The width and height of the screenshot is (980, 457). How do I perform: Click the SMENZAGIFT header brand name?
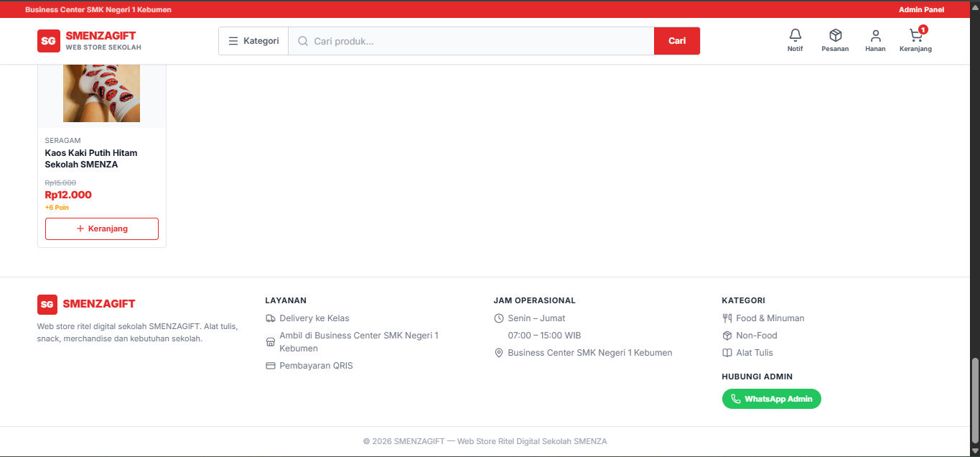coord(101,36)
